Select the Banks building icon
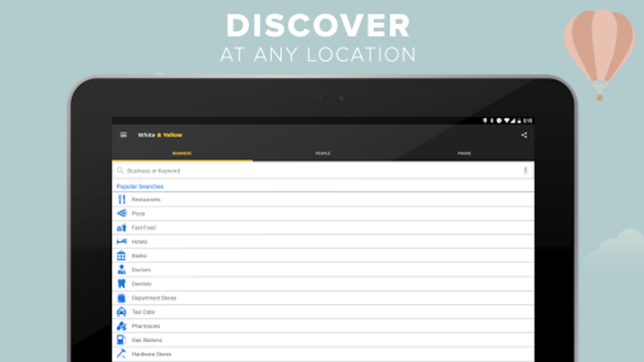 point(121,255)
